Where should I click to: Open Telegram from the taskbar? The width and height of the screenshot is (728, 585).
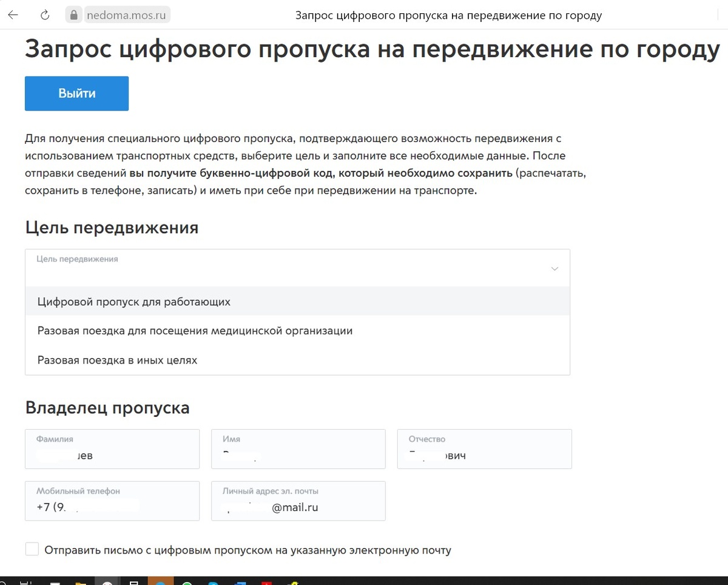pos(213,581)
